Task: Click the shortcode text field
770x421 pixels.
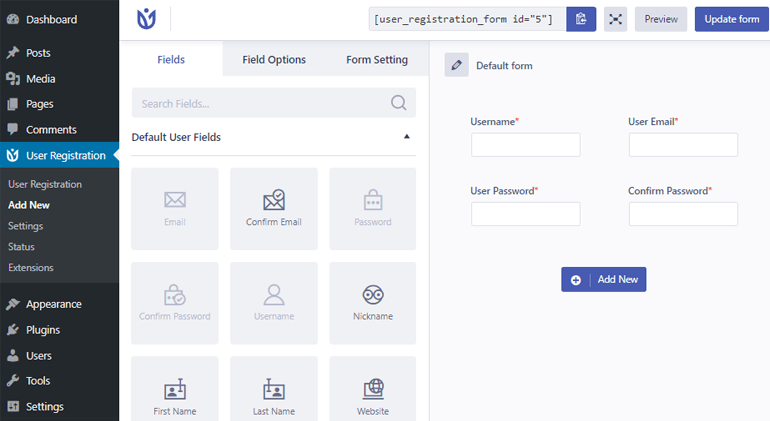Action: tap(468, 19)
